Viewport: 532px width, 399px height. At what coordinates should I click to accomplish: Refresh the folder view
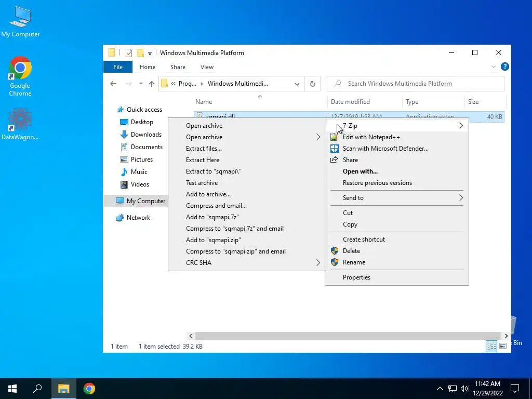click(312, 84)
